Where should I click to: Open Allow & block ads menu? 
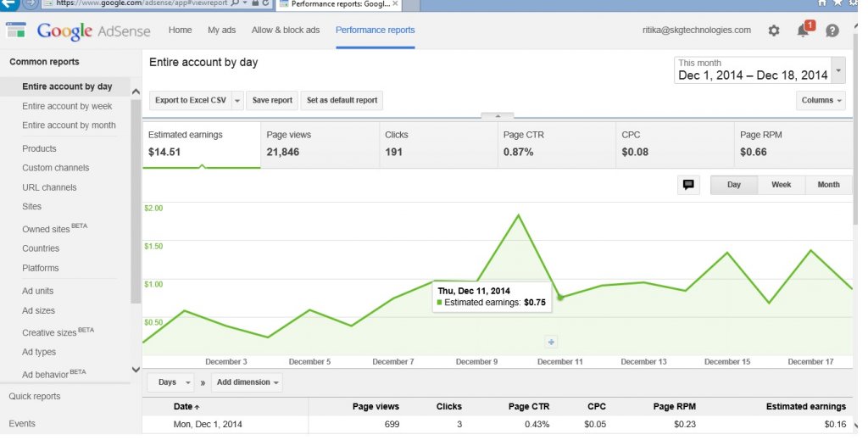tap(285, 30)
